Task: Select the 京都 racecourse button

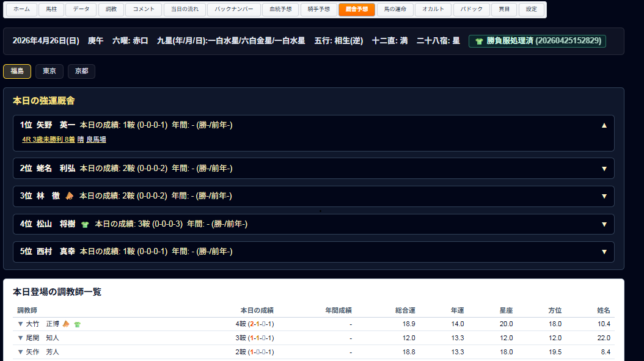Action: coord(82,71)
